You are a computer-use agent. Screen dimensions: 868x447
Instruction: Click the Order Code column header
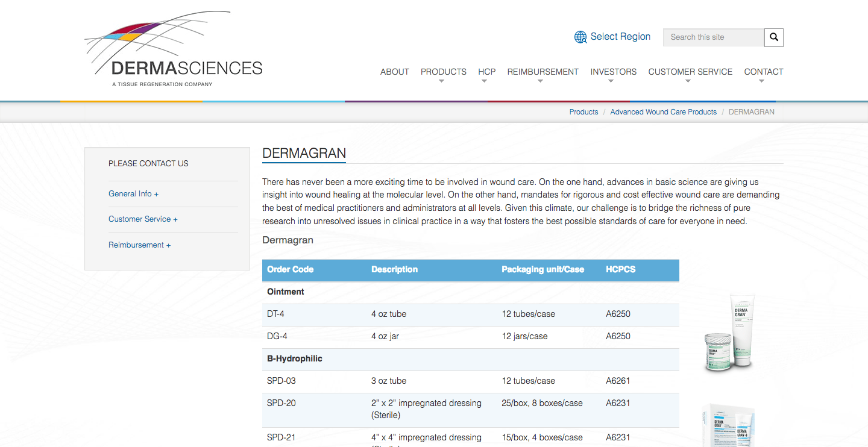point(291,269)
